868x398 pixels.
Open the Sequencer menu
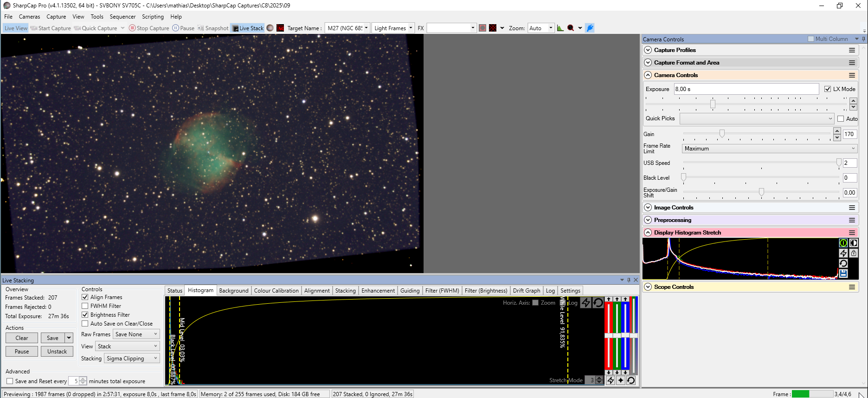click(x=122, y=17)
